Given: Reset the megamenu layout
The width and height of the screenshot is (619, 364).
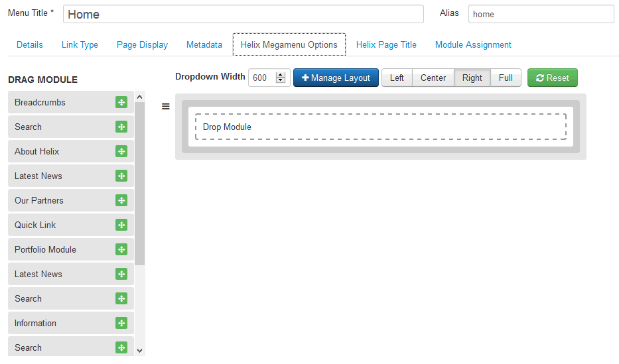Looking at the screenshot, I should [x=552, y=78].
